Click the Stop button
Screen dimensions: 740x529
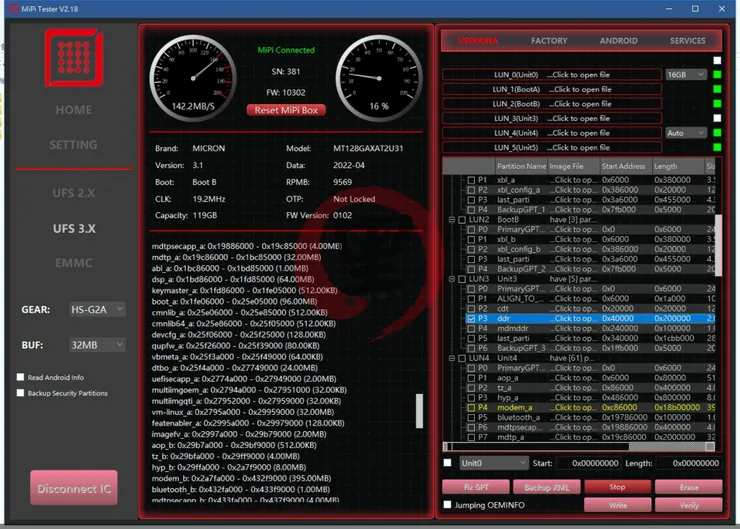[x=617, y=487]
